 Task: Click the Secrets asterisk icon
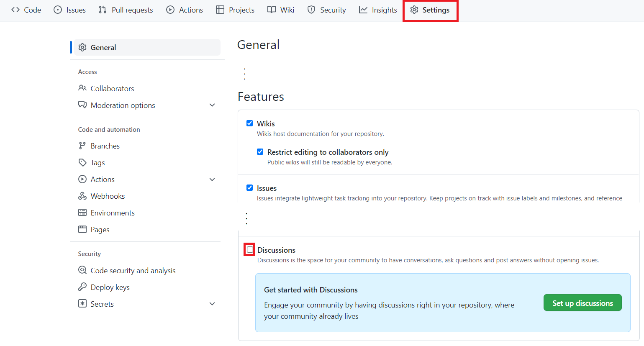(82, 304)
